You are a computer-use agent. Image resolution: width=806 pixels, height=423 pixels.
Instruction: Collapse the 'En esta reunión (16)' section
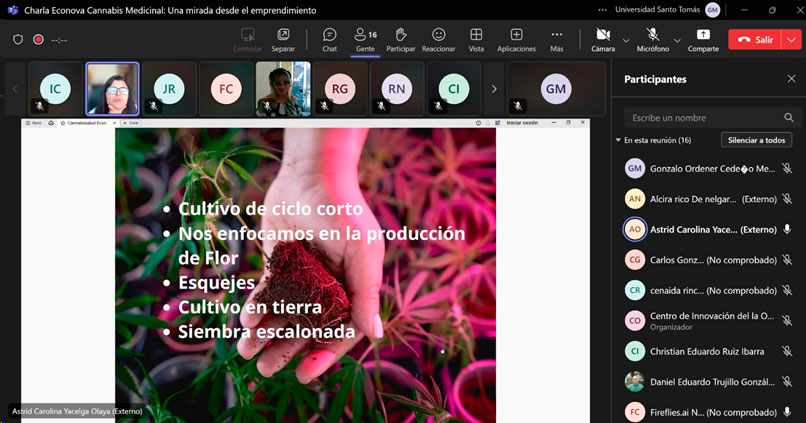[x=619, y=141]
